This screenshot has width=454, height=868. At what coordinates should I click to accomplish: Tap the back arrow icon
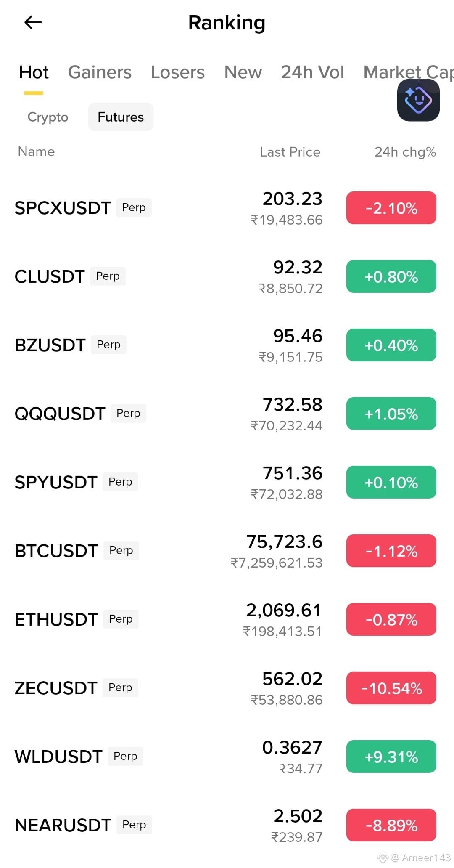(33, 22)
